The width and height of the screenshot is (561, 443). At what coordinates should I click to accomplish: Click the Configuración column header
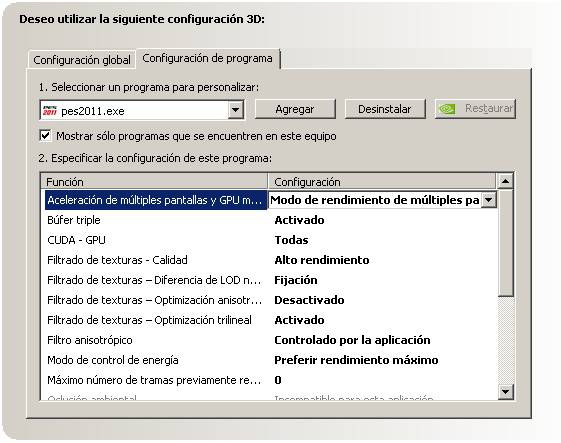(x=382, y=182)
